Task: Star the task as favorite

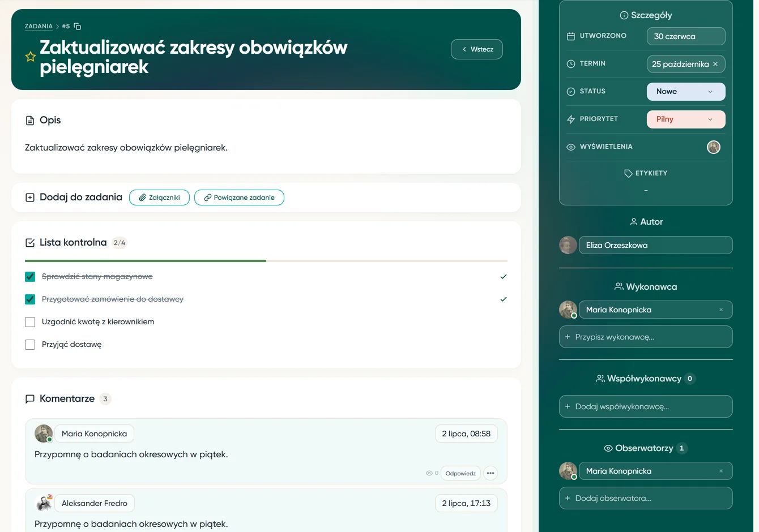Action: (x=31, y=57)
